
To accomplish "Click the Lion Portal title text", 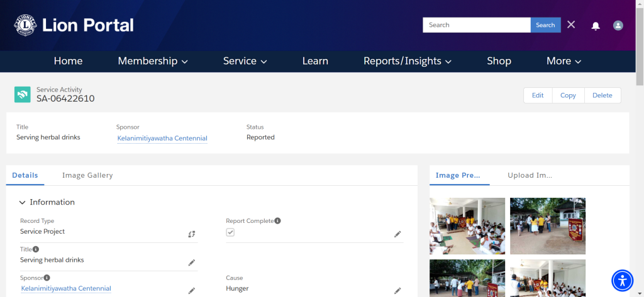I will tap(88, 26).
